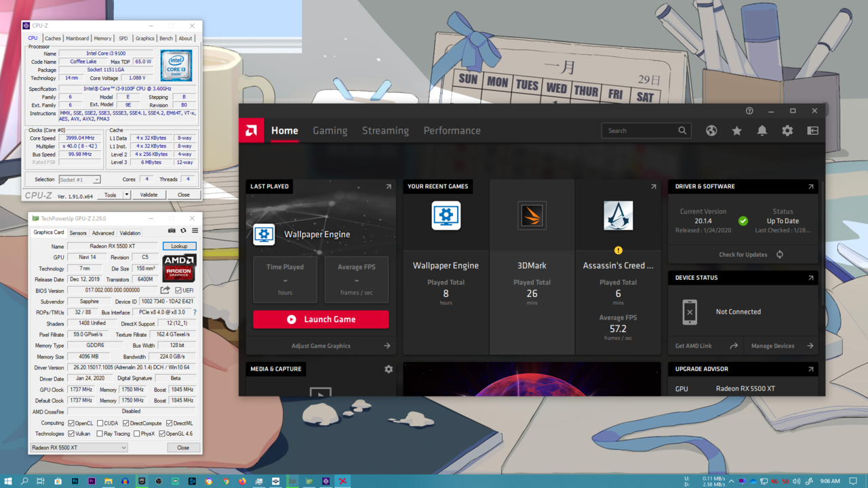868x488 pixels.
Task: Click the AMD Radeon Graphics logo in GPU-Z
Action: [x=179, y=268]
